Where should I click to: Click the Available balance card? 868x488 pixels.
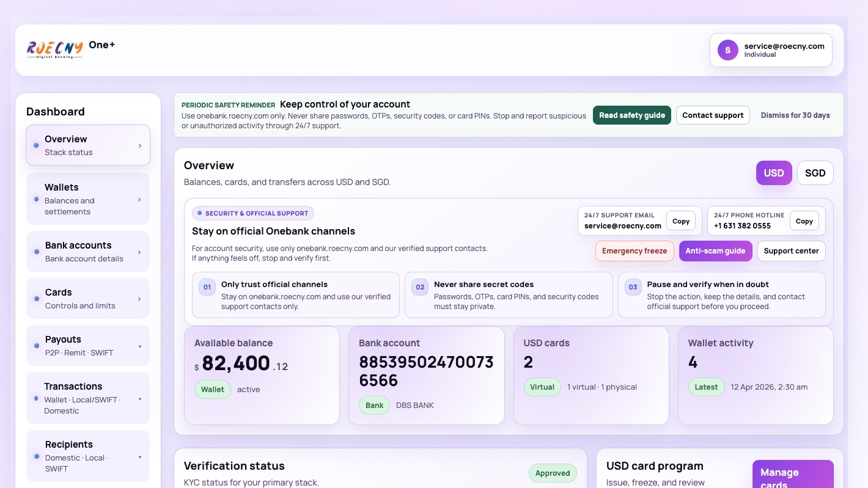(x=262, y=375)
